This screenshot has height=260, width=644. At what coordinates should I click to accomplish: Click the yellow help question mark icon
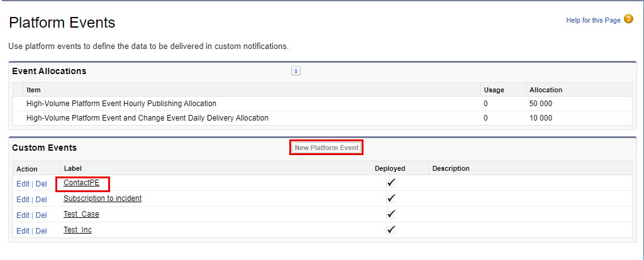(628, 19)
